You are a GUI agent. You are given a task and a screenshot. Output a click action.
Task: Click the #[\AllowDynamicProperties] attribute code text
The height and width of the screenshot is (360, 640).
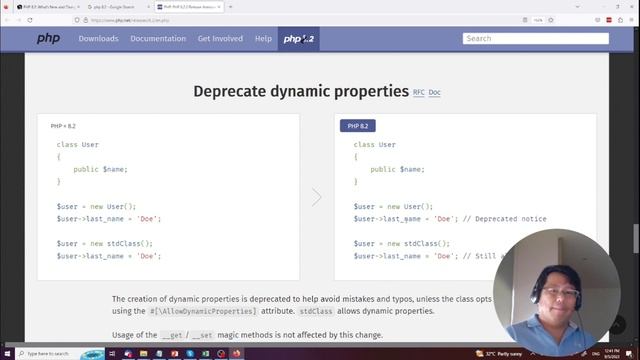click(203, 311)
